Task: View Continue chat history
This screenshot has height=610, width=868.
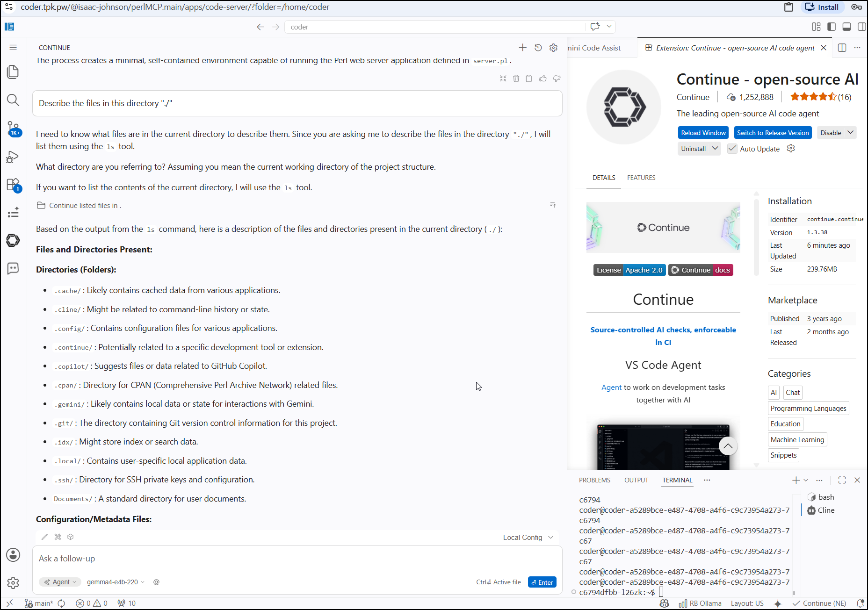Action: [x=538, y=48]
